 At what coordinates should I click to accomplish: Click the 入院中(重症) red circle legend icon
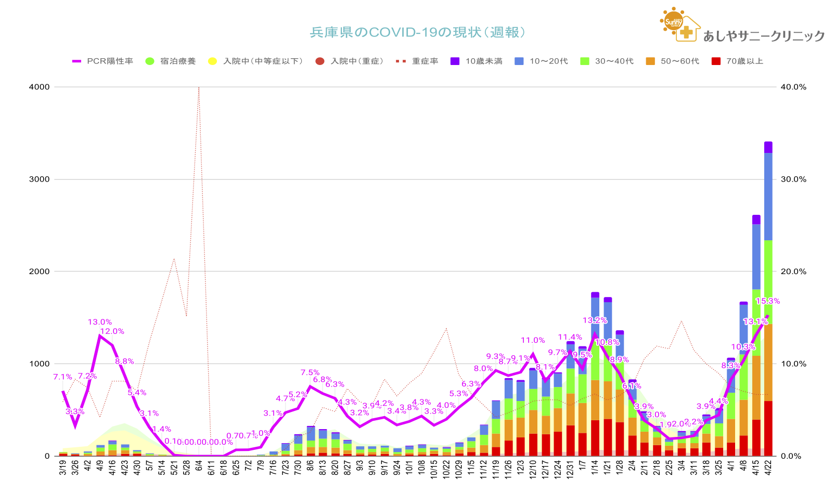[320, 61]
